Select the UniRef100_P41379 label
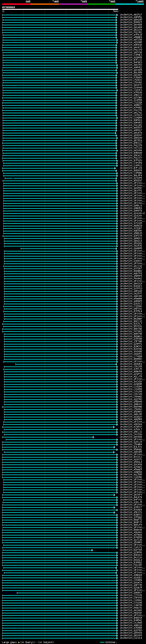 pyautogui.click(x=131, y=50)
